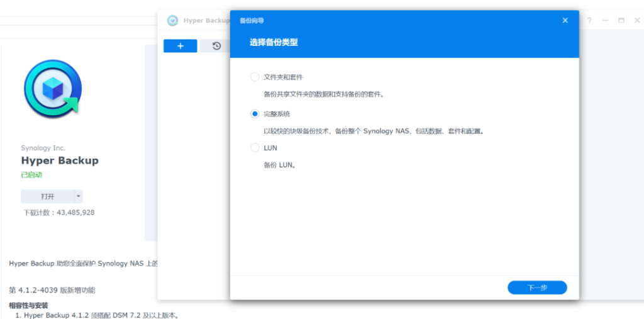Viewport: 644px width, 319px height.
Task: Click the 打开 button in Package Center
Action: point(48,196)
